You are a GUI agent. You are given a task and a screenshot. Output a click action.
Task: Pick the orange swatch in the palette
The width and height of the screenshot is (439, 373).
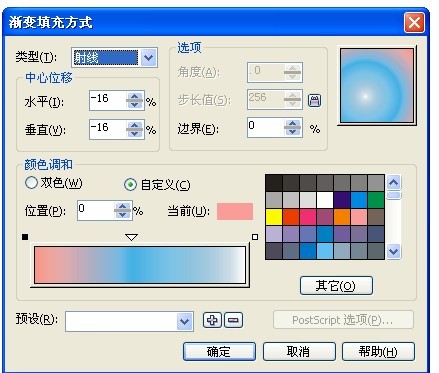(342, 217)
